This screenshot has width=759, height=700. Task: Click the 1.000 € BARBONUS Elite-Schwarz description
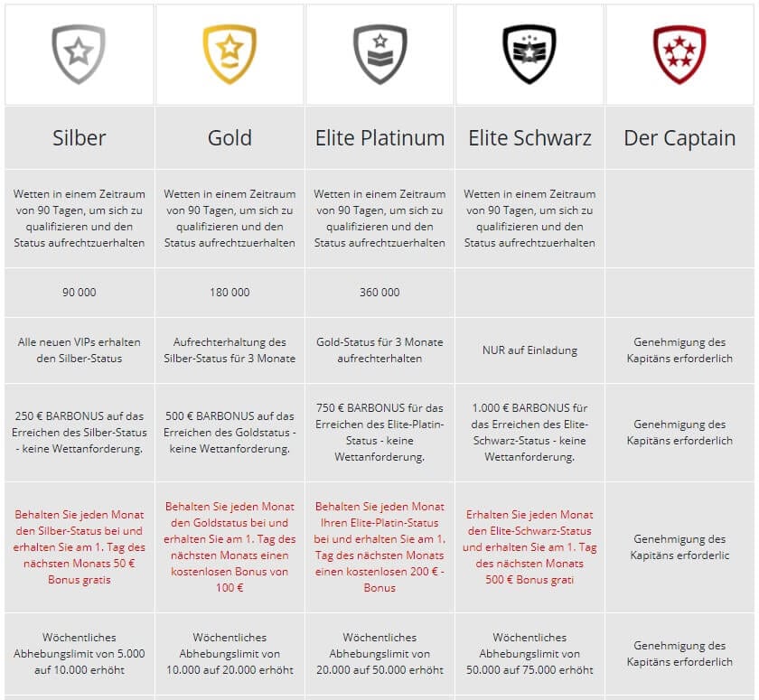click(x=529, y=433)
